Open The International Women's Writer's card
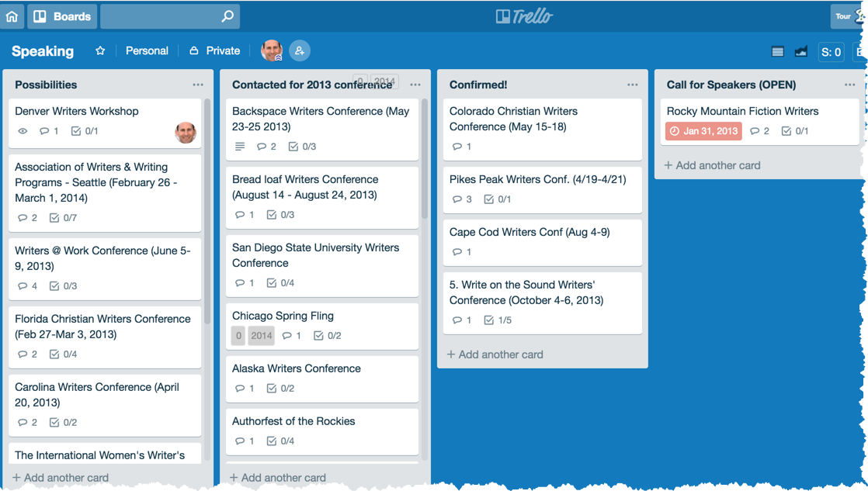This screenshot has height=491, width=868. click(105, 453)
